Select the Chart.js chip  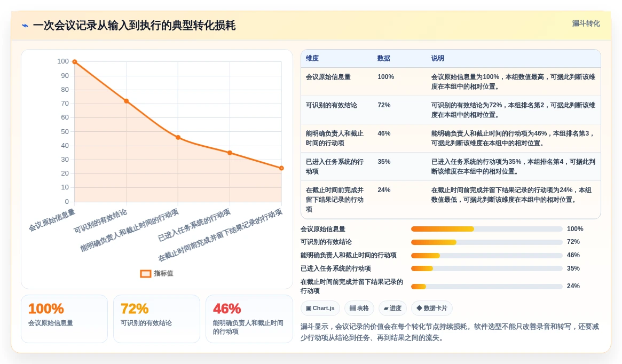tap(320, 308)
